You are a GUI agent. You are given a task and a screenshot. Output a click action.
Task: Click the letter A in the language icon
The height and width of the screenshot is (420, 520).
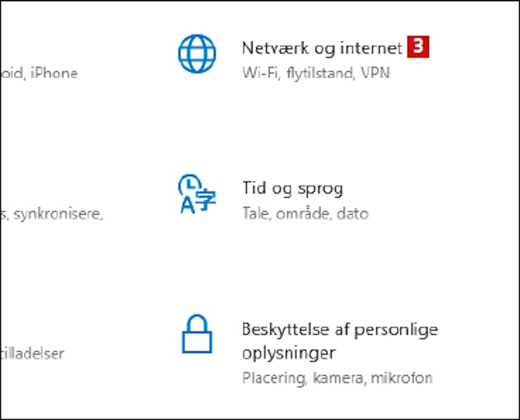point(188,205)
